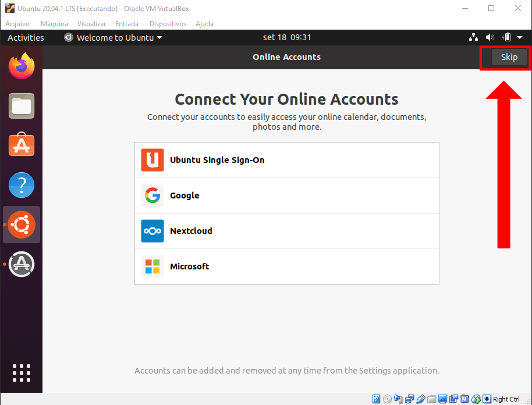Click the network icon in top panel
This screenshot has height=405, width=532.
473,37
